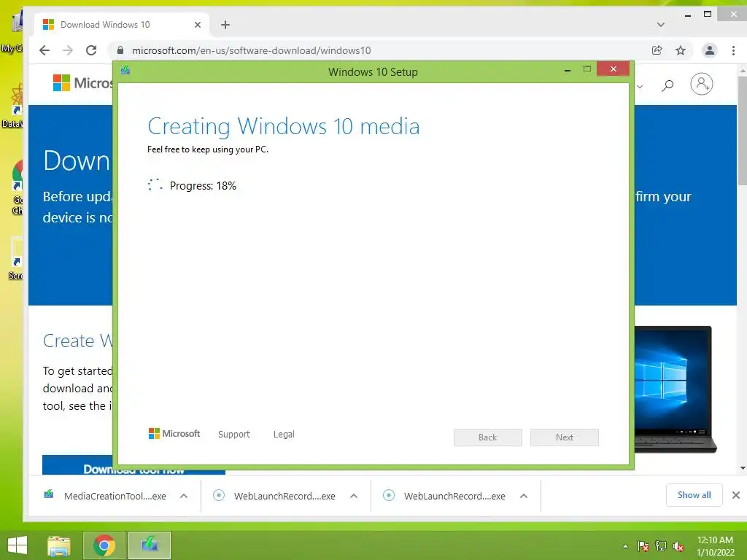This screenshot has height=560, width=747.
Task: Restore down the Chrome window
Action: pyautogui.click(x=708, y=15)
